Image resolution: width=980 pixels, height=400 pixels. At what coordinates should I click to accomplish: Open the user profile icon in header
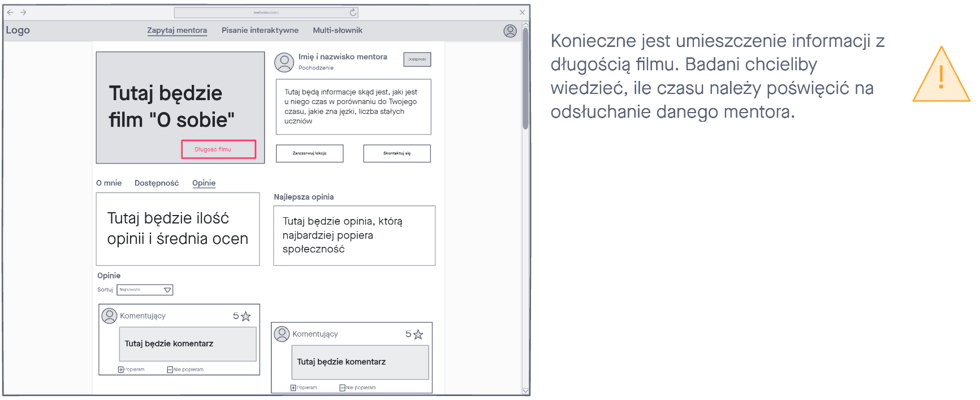pos(510,31)
